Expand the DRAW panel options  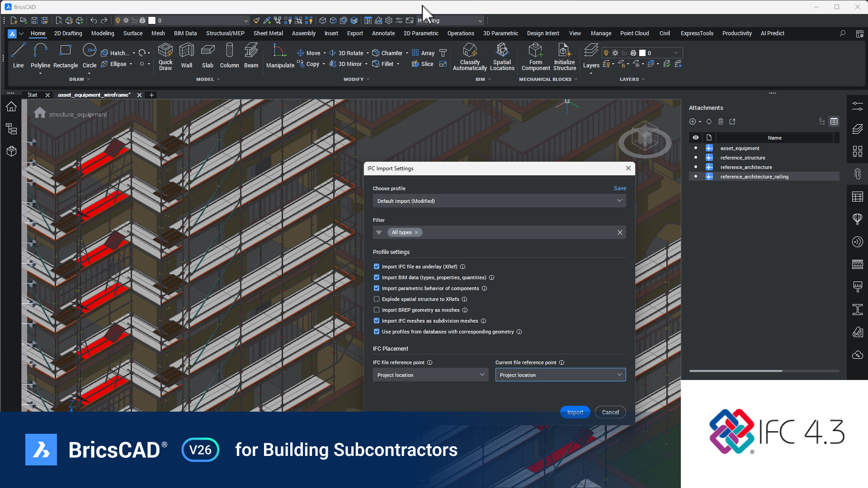point(89,79)
